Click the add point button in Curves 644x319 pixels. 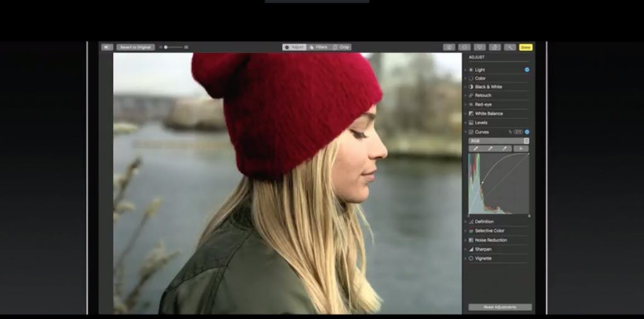tap(521, 149)
